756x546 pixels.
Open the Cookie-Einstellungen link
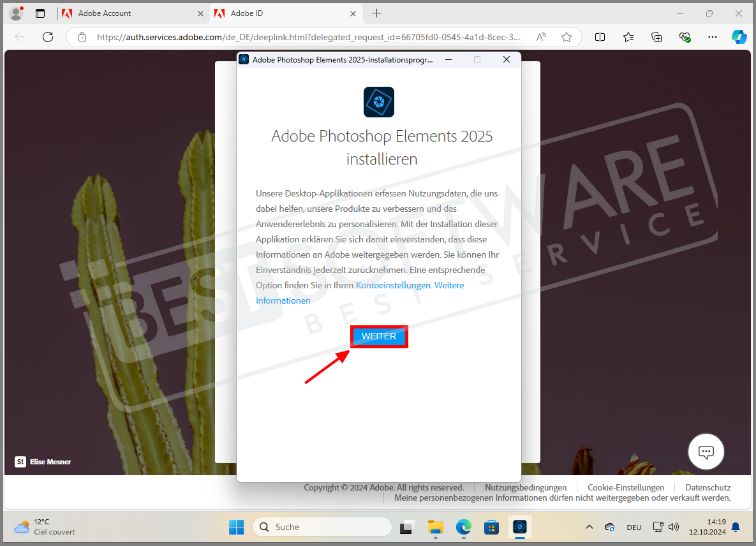coord(626,488)
